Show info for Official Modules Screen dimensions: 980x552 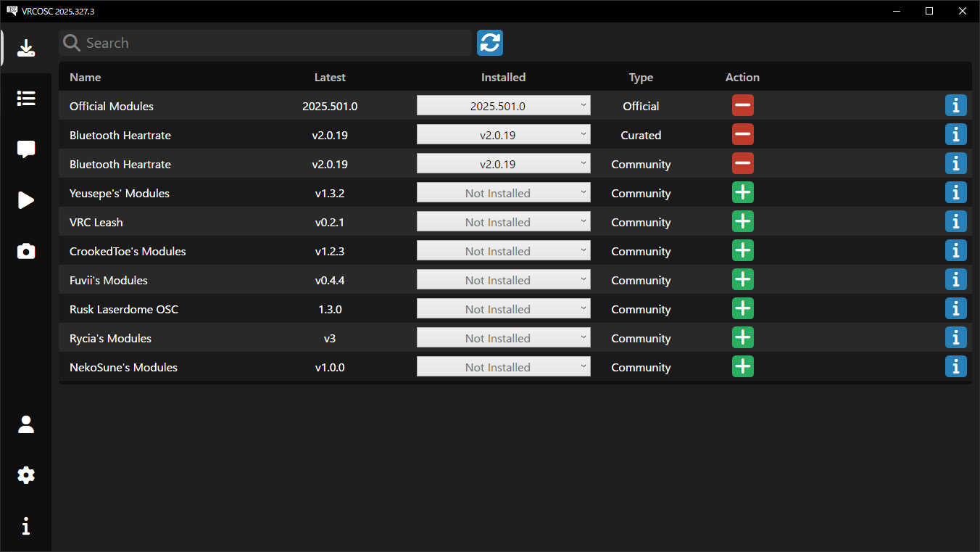(955, 105)
